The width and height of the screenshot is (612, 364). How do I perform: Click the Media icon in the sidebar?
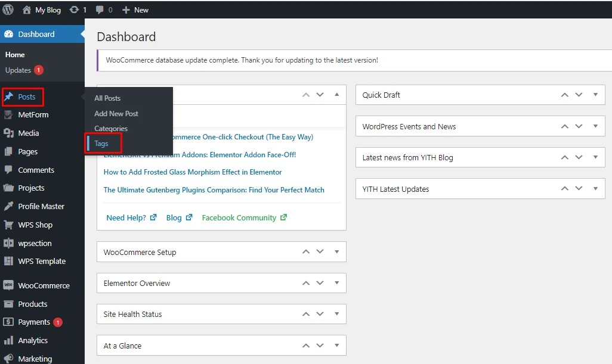[x=8, y=133]
